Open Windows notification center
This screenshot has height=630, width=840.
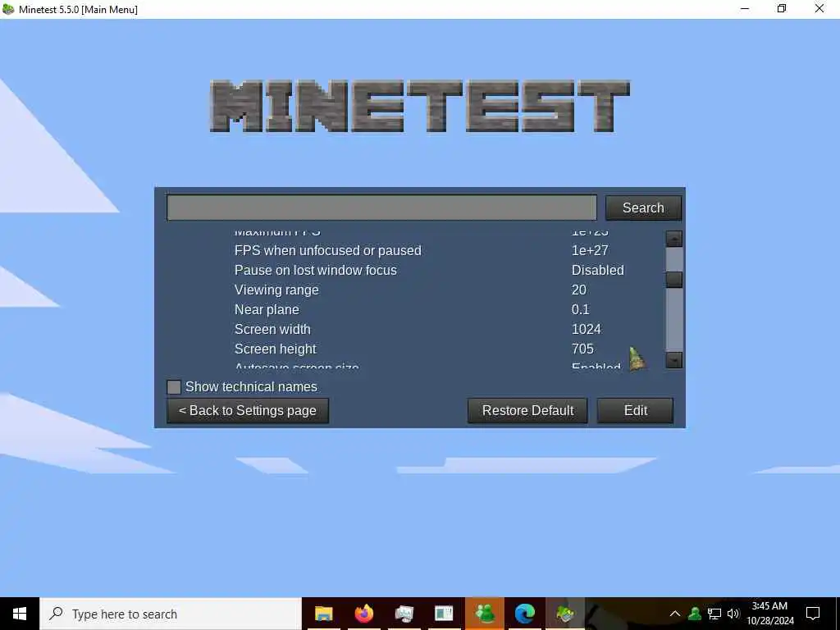point(813,614)
